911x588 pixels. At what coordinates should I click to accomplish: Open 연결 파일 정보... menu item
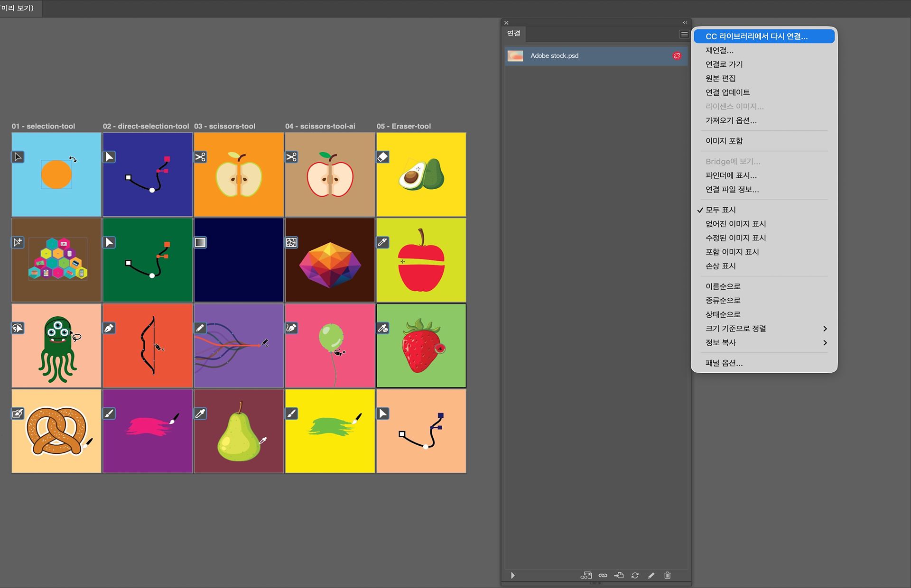pyautogui.click(x=764, y=190)
